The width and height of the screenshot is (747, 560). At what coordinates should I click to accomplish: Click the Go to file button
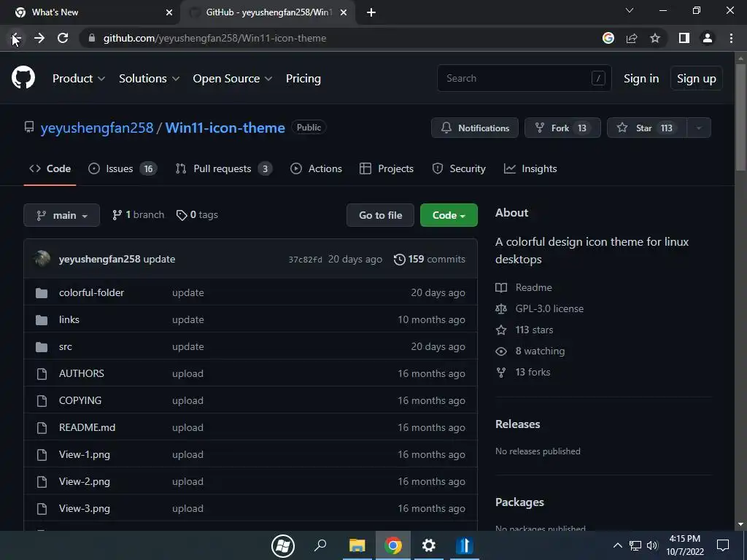click(380, 215)
